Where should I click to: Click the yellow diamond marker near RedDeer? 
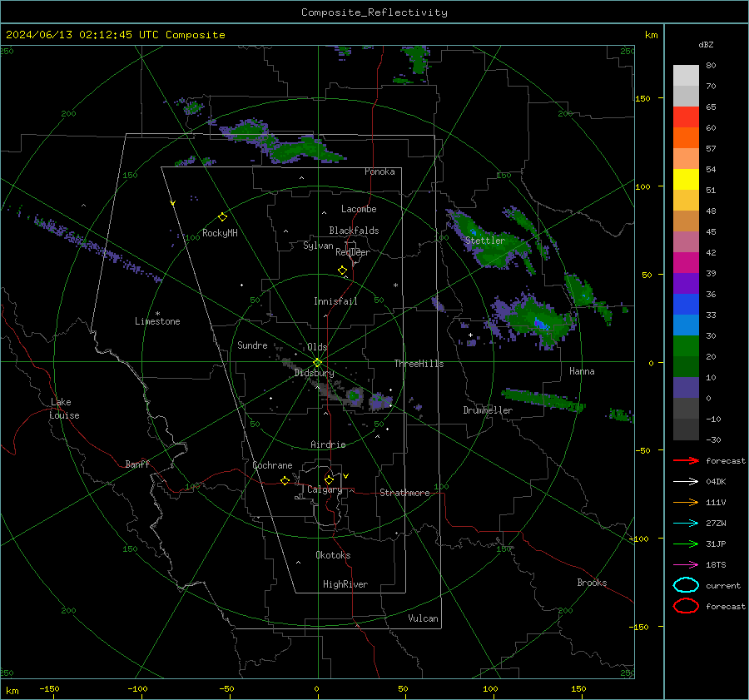click(343, 271)
